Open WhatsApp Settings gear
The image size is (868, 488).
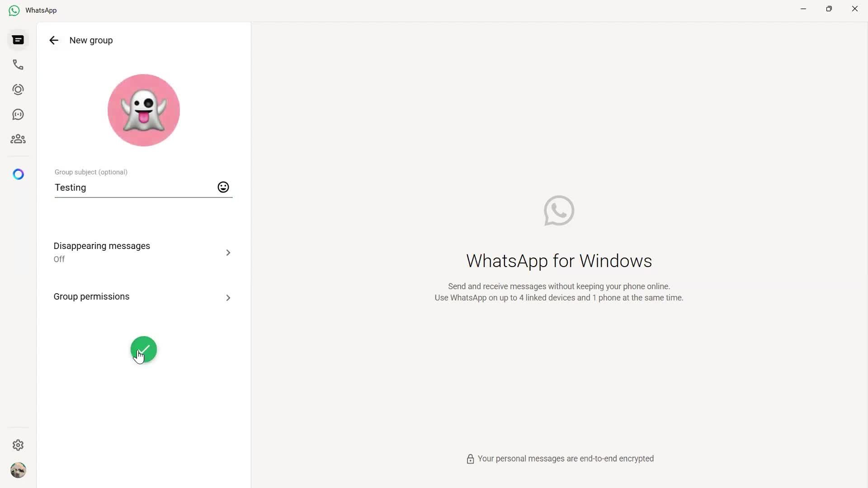click(18, 445)
